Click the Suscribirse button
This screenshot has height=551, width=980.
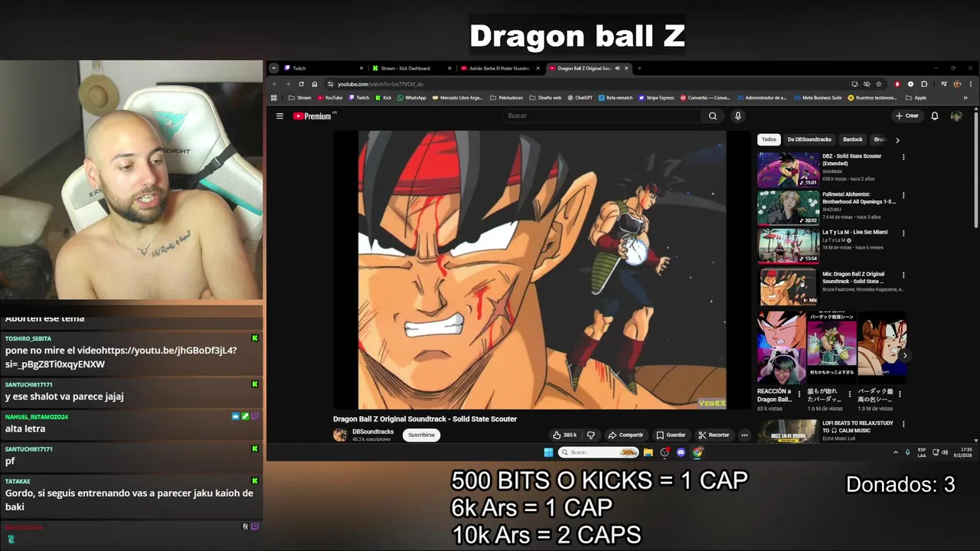tap(421, 435)
